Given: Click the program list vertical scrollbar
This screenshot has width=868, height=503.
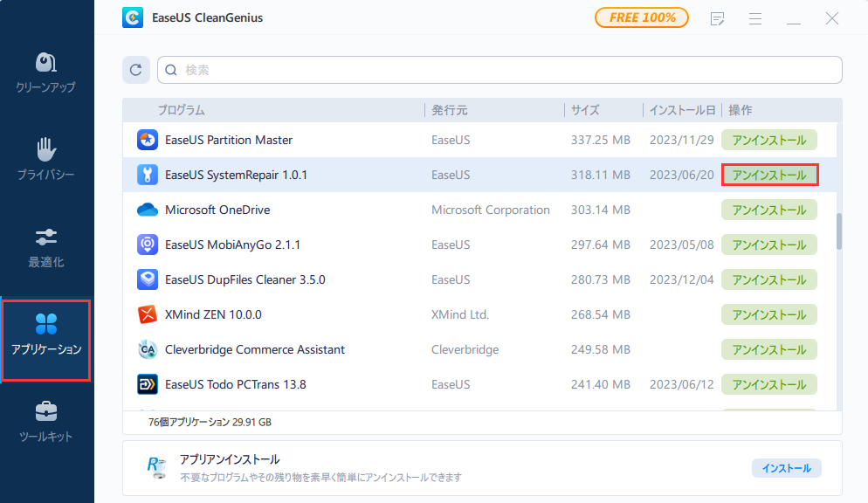Looking at the screenshot, I should pyautogui.click(x=839, y=231).
